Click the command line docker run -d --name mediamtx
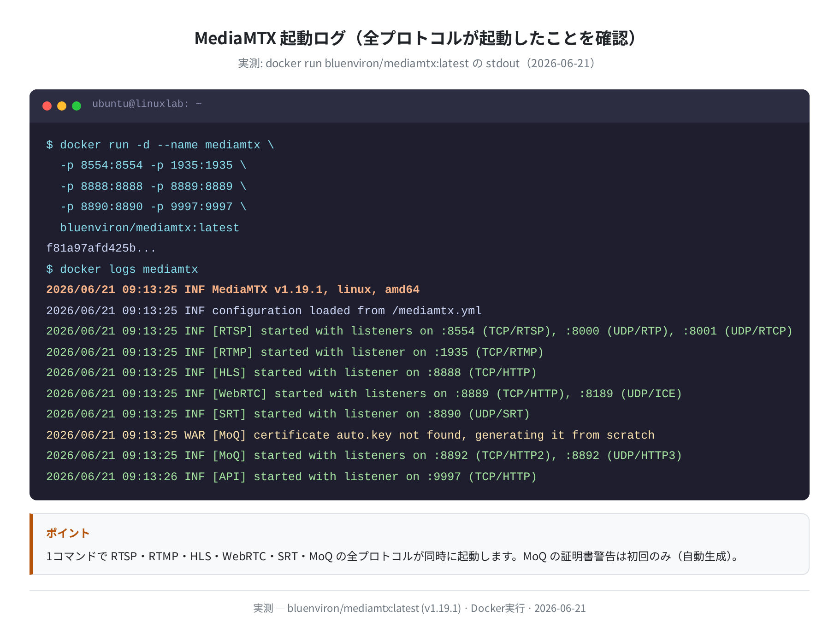The height and width of the screenshot is (634, 840). click(160, 145)
